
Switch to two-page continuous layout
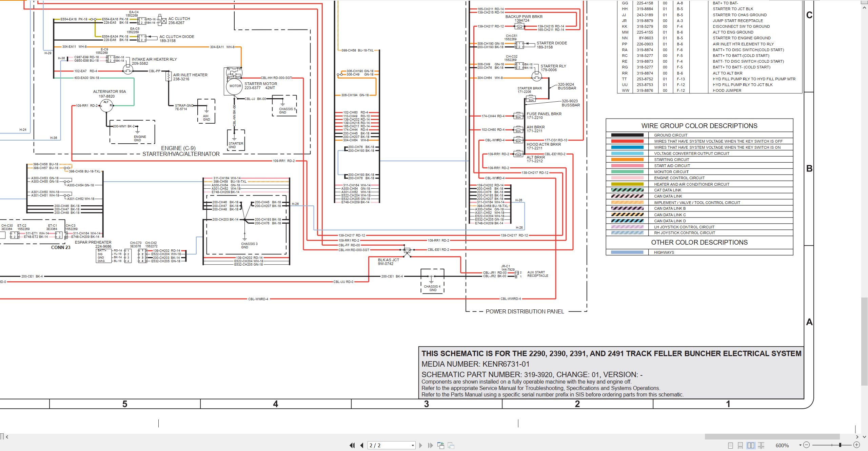(x=761, y=445)
